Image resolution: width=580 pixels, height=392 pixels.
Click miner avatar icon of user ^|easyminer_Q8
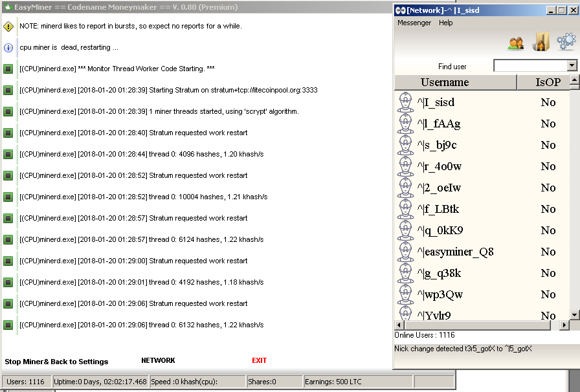405,252
